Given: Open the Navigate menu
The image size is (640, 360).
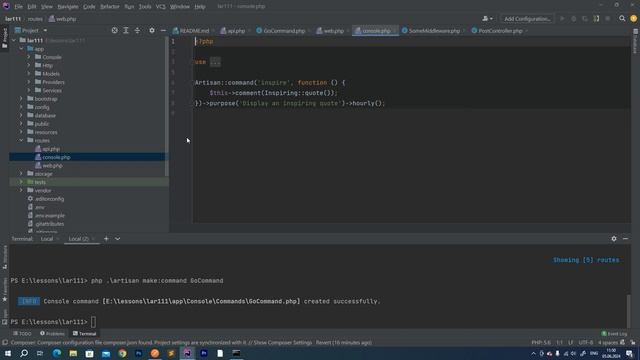Looking at the screenshot, I should point(68,7).
